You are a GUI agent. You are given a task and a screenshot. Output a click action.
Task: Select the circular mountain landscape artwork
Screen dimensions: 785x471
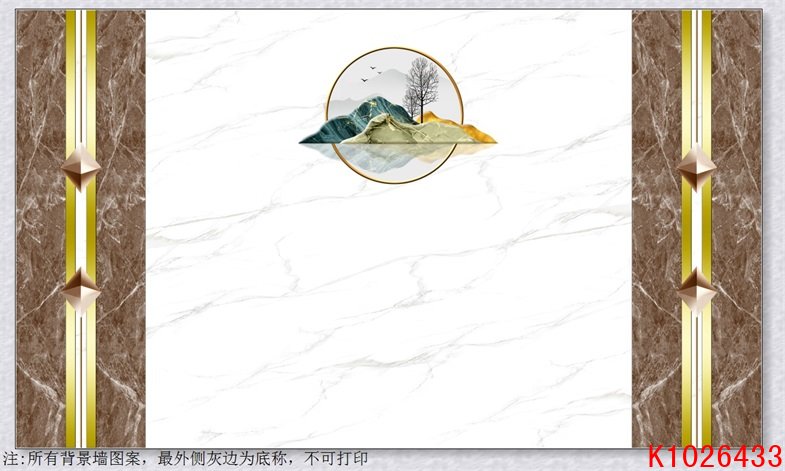398,116
